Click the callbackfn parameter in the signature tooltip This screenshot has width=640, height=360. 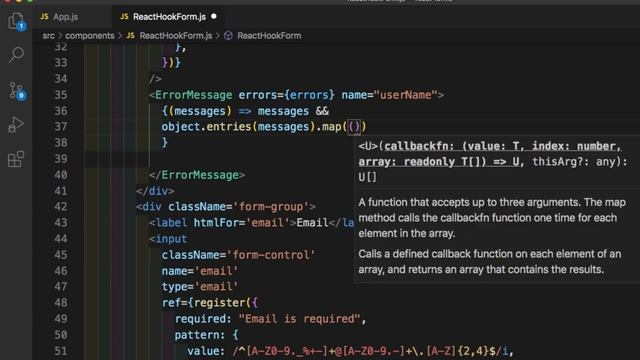pos(419,146)
